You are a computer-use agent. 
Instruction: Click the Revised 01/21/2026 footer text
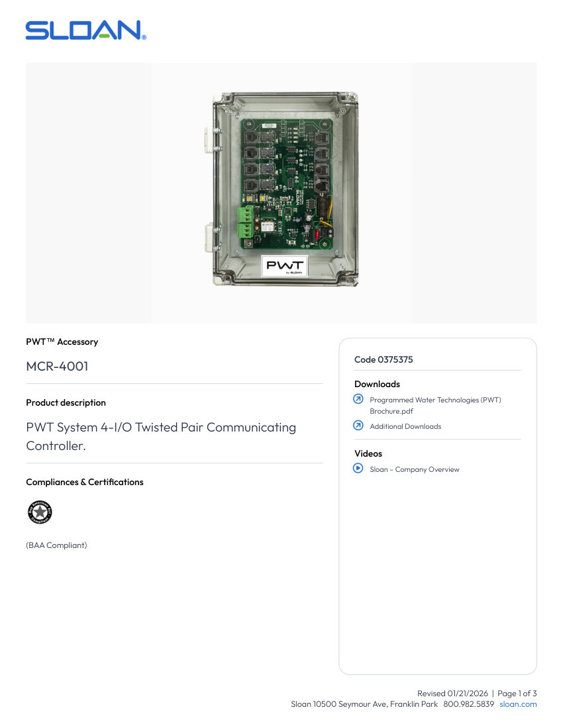point(452,693)
